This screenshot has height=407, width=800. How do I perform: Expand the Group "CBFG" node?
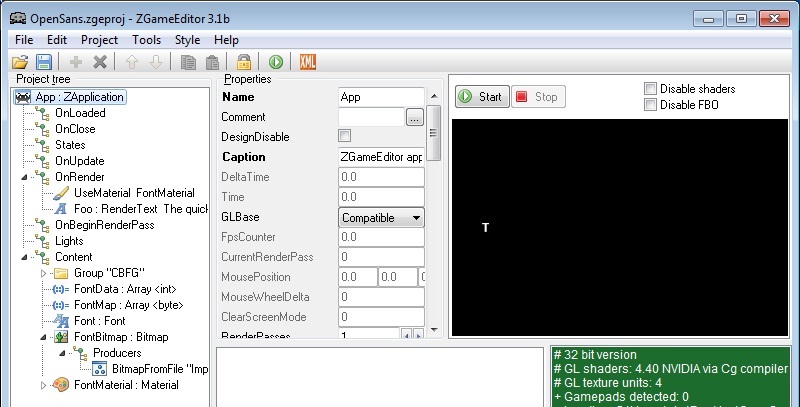pyautogui.click(x=43, y=273)
